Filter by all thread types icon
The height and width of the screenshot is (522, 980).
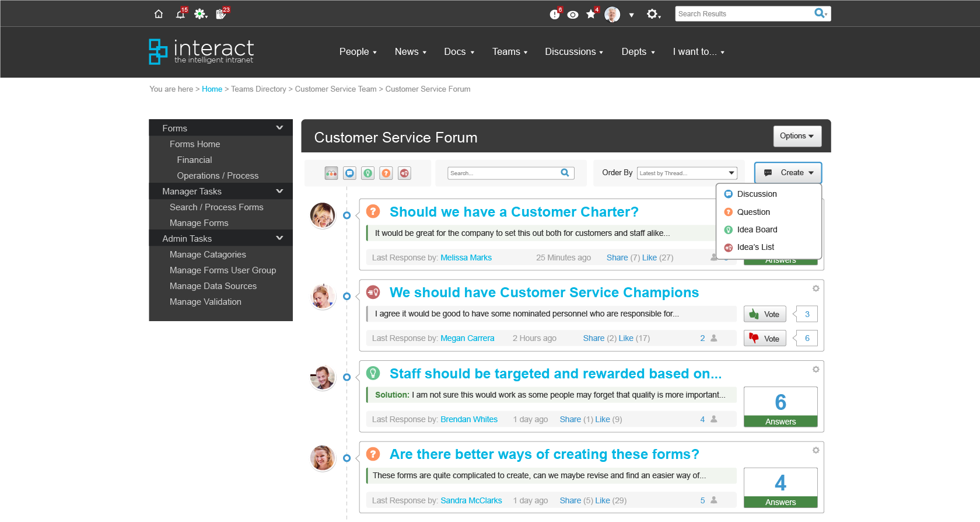click(x=331, y=173)
